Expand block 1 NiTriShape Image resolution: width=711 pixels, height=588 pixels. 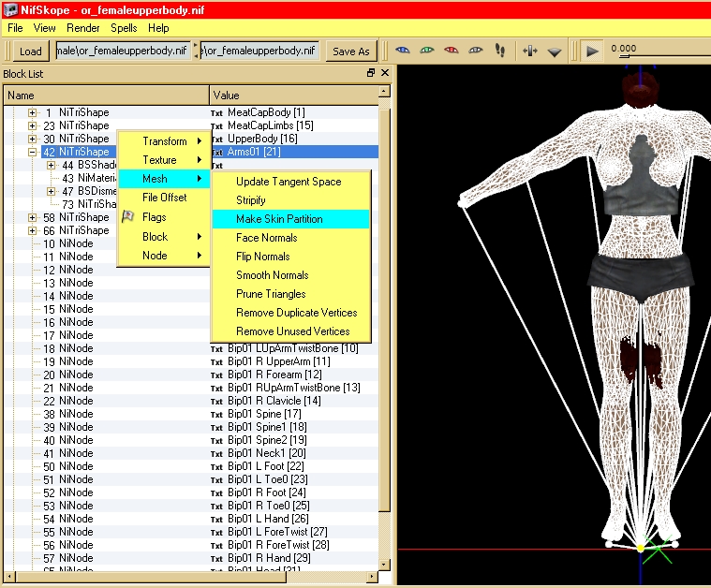click(32, 112)
